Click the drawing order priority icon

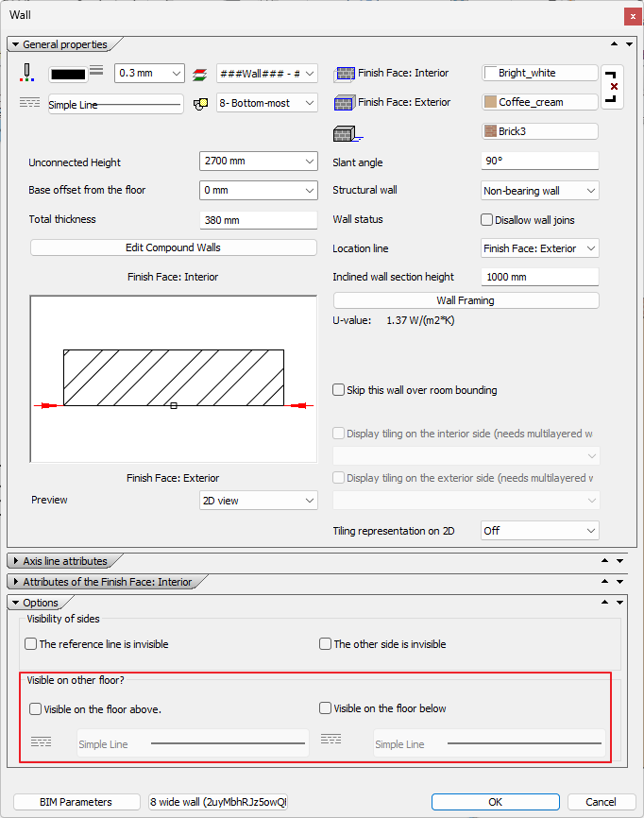click(199, 103)
